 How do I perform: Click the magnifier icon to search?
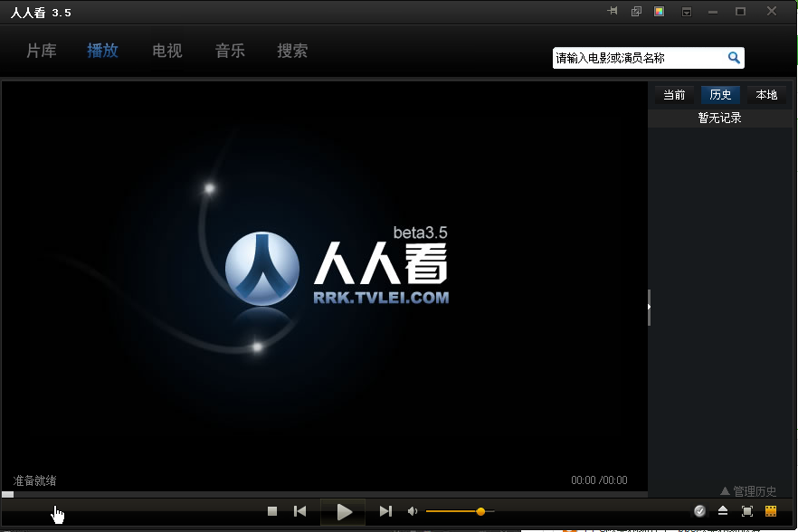coord(733,57)
